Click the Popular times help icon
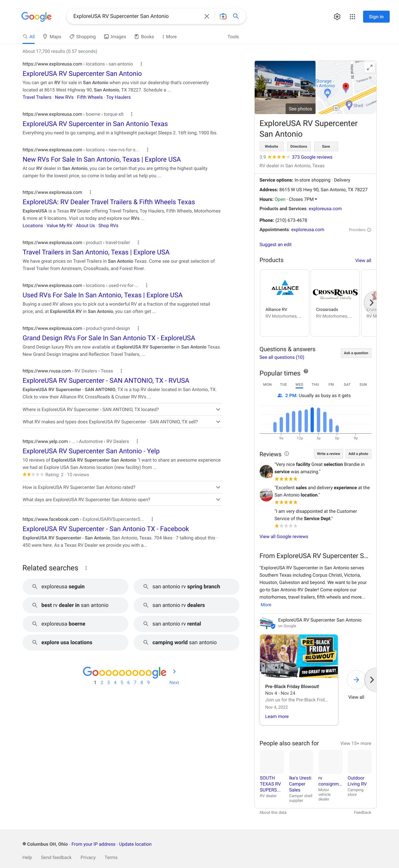The height and width of the screenshot is (868, 399). click(306, 371)
